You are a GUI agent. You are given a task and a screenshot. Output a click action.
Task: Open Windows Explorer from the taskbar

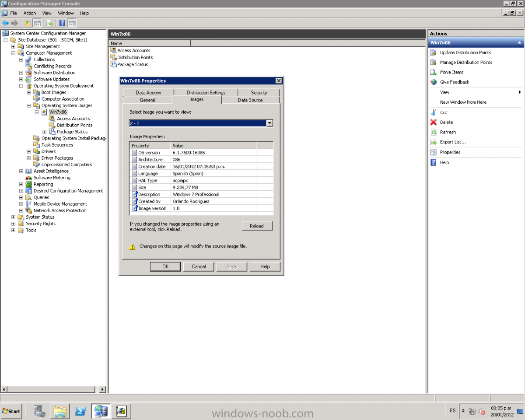[x=60, y=411]
